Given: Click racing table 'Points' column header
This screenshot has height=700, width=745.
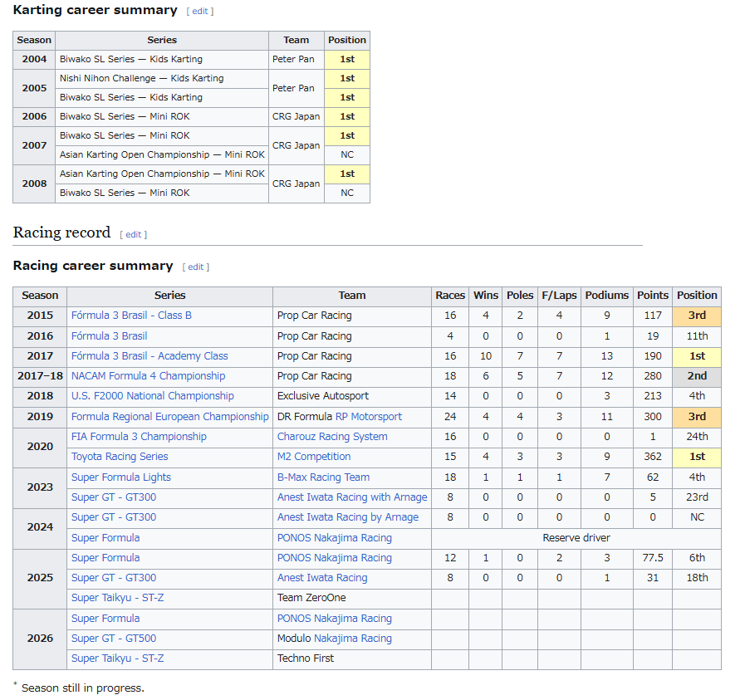Looking at the screenshot, I should point(653,296).
